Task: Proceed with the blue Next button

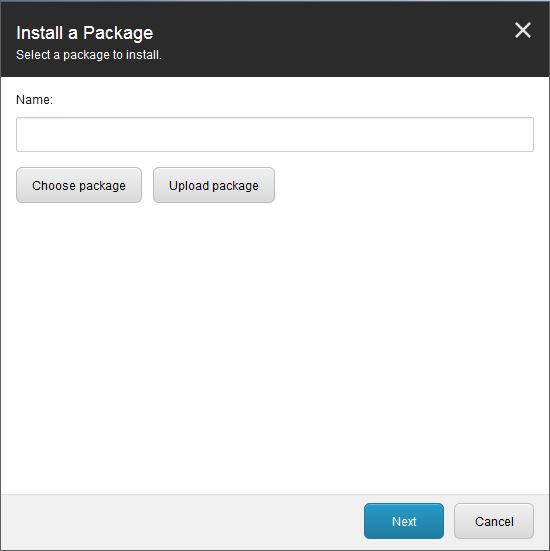Action: click(x=404, y=521)
